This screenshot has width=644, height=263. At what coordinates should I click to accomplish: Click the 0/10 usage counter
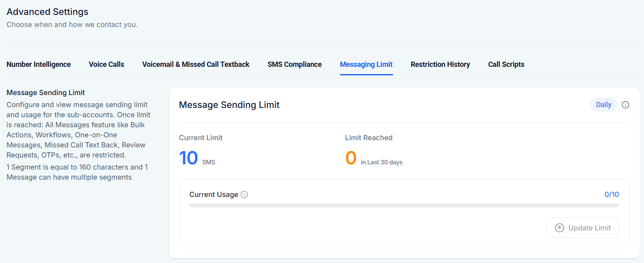pos(611,195)
